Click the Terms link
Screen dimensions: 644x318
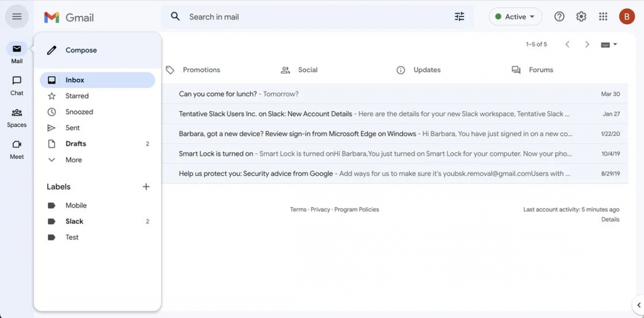pos(298,210)
